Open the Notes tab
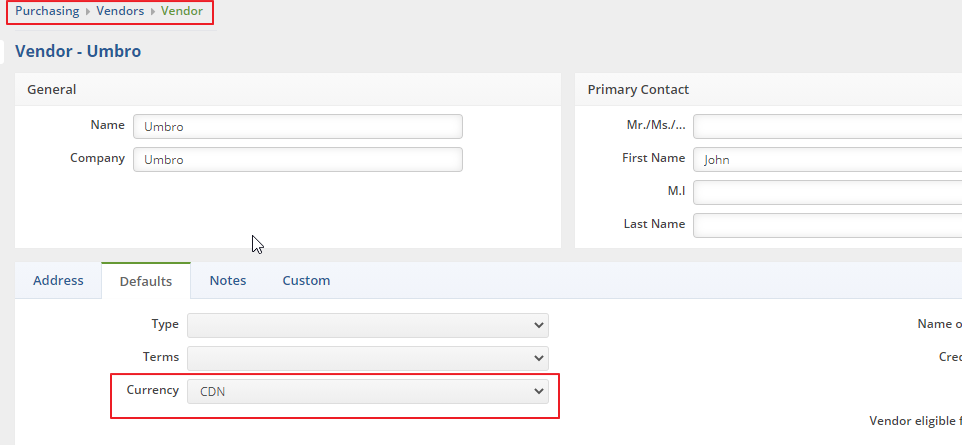The image size is (962, 445). point(228,280)
